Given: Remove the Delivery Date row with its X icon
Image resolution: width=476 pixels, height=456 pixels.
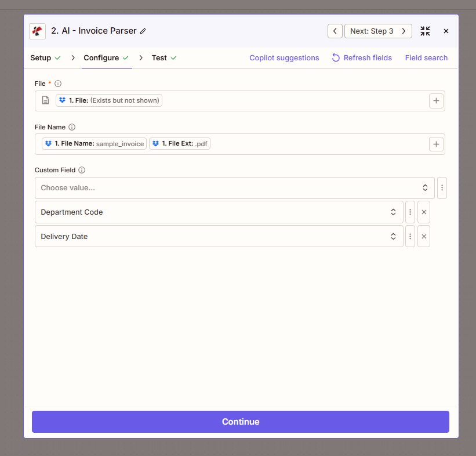Looking at the screenshot, I should (x=423, y=236).
